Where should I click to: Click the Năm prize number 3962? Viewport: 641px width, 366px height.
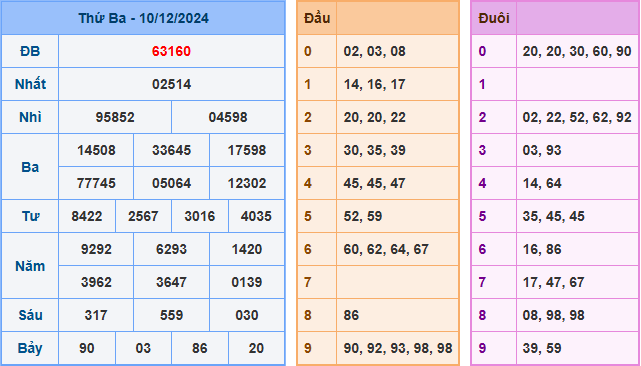(x=96, y=282)
